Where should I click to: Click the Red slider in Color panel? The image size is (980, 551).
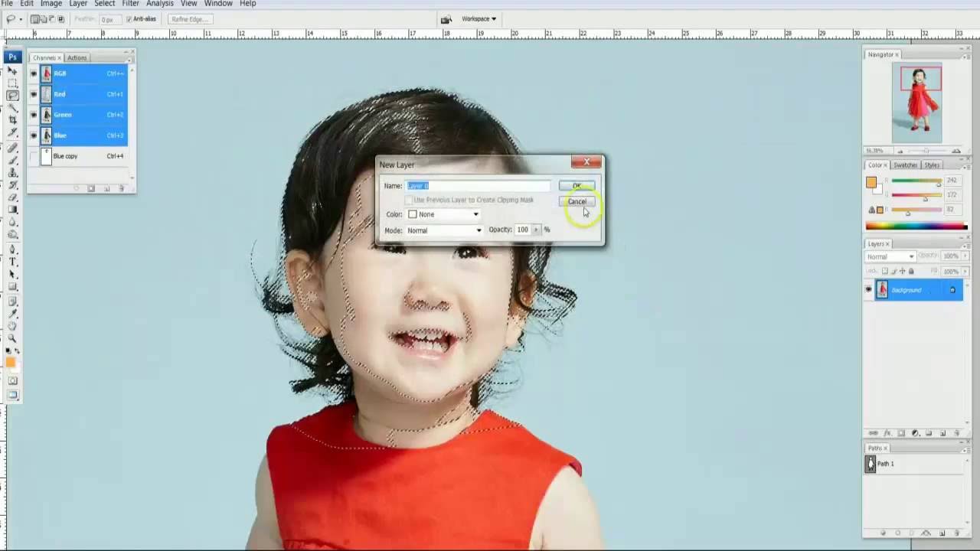[916, 182]
